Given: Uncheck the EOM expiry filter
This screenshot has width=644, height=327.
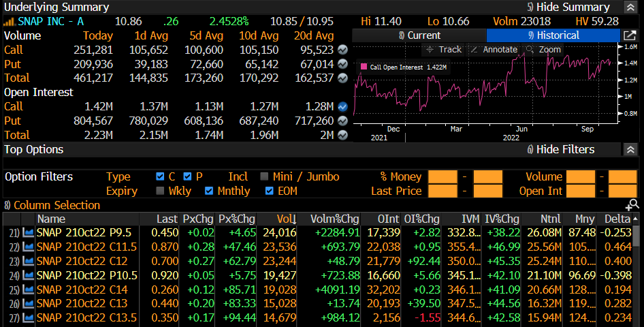Looking at the screenshot, I should point(270,191).
